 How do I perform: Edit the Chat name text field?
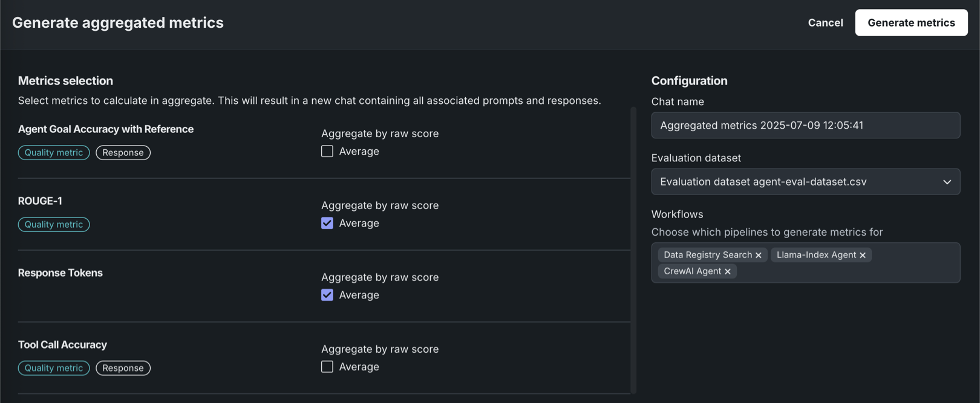[x=805, y=126]
